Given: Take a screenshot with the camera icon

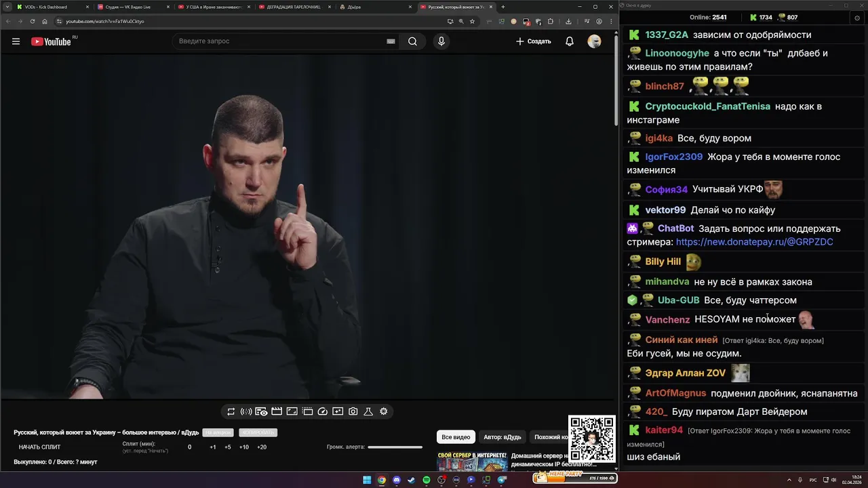Looking at the screenshot, I should tap(353, 411).
